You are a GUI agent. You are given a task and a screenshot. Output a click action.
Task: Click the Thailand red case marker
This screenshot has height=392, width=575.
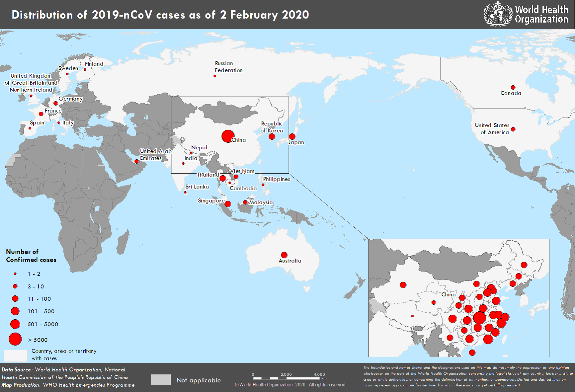[223, 178]
